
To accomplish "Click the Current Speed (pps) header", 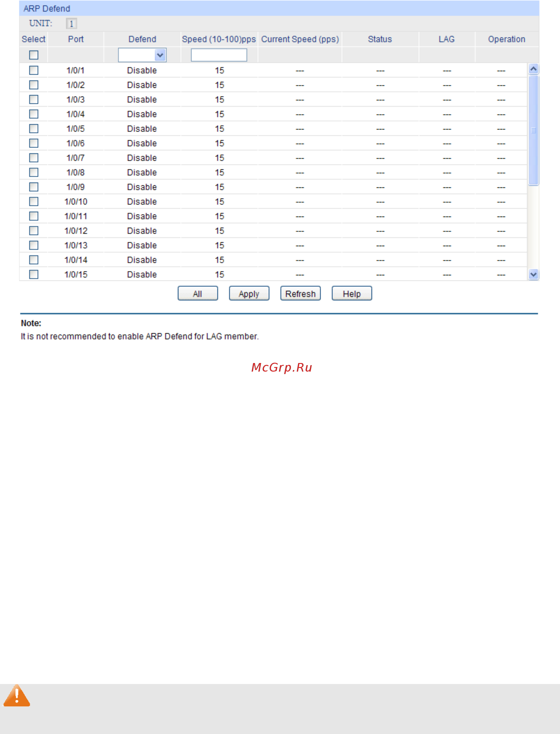I will pyautogui.click(x=300, y=39).
